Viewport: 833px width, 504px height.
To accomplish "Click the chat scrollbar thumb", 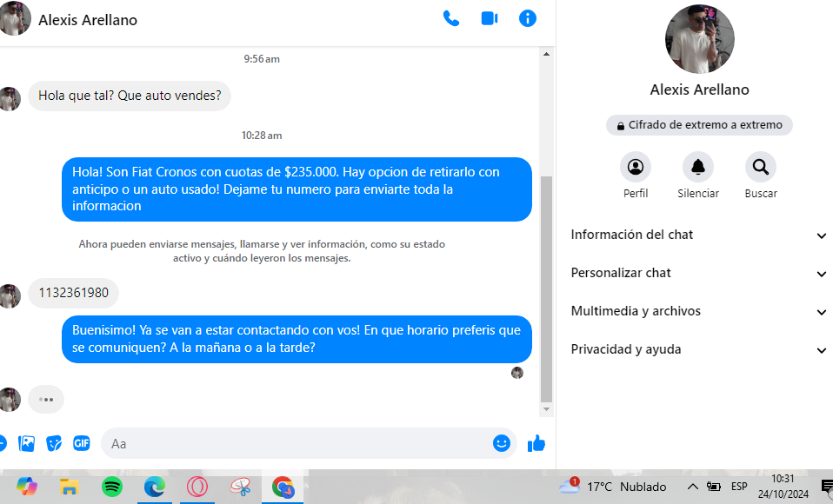I will [x=546, y=289].
